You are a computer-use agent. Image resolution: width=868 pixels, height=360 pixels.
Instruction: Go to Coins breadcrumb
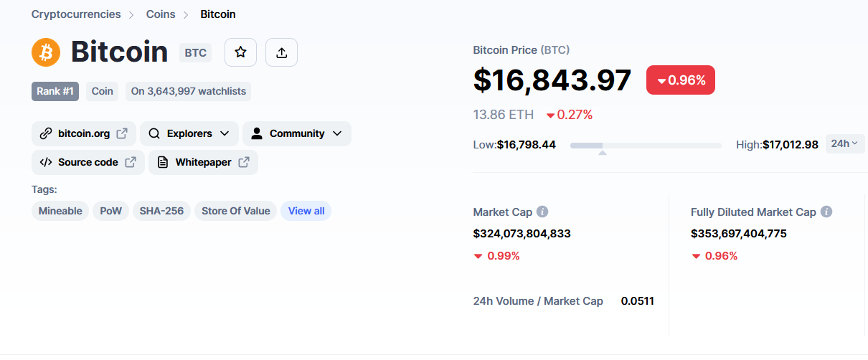[x=161, y=14]
